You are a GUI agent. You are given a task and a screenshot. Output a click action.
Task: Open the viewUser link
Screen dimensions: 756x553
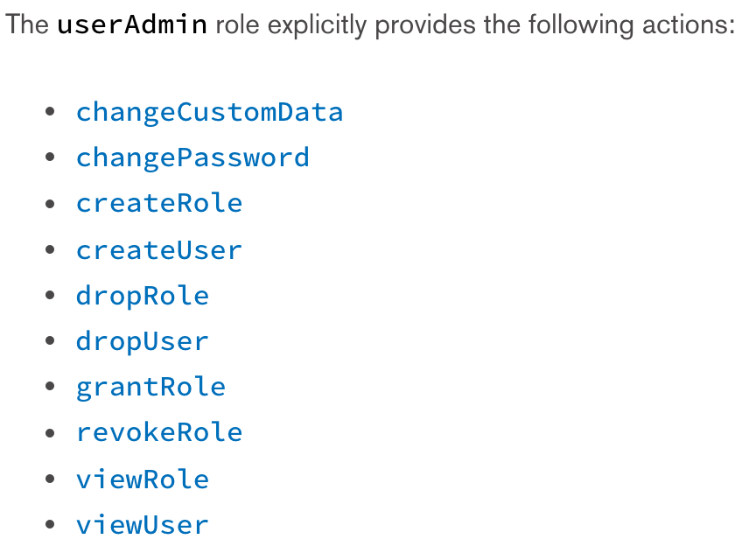[x=143, y=525]
